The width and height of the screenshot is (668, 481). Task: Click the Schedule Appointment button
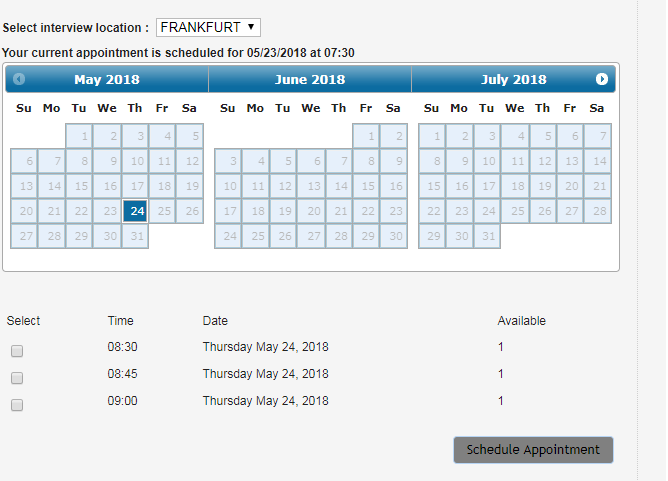coord(533,450)
